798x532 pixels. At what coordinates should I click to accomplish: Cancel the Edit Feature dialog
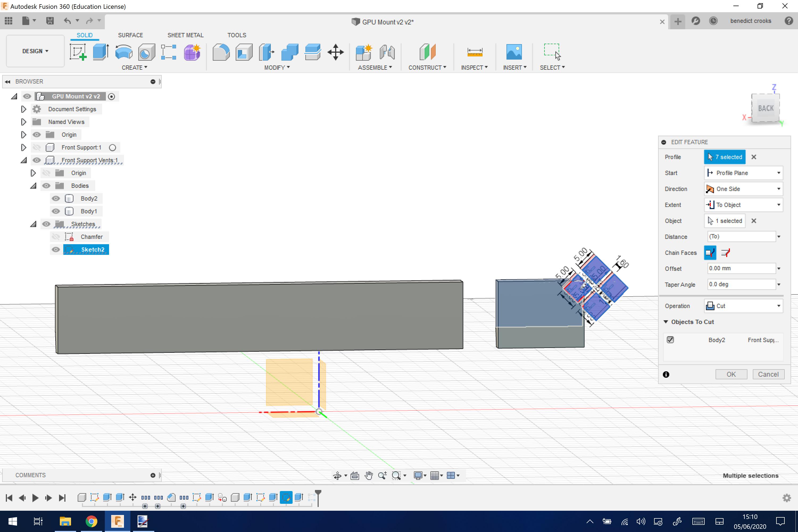coord(768,374)
